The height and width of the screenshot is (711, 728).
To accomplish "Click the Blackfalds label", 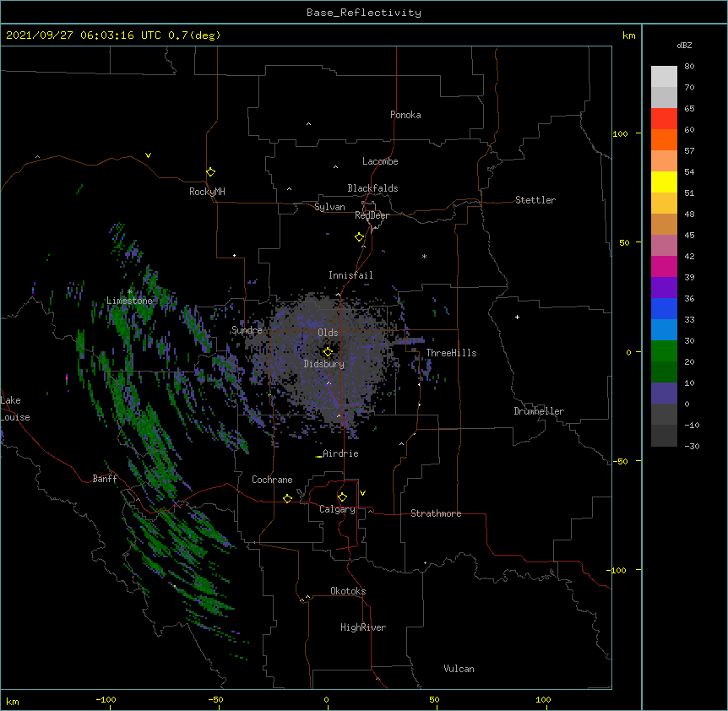I will coord(372,188).
